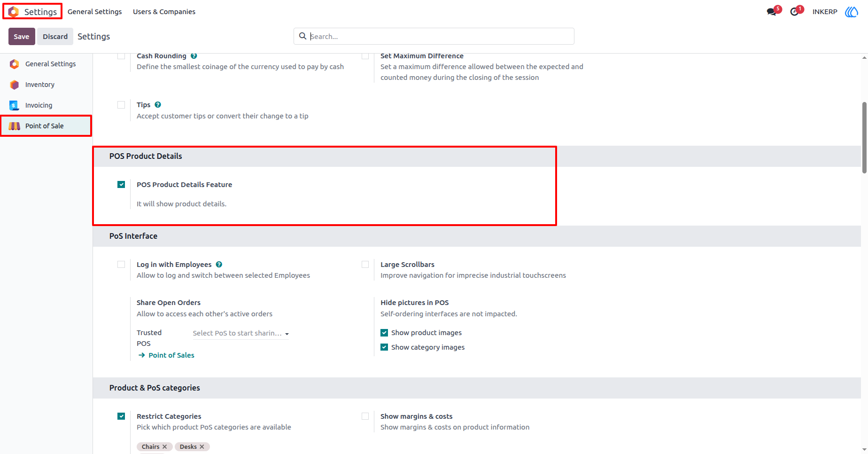The image size is (868, 454).
Task: Disable POS Product Details Feature checkbox
Action: 121,185
